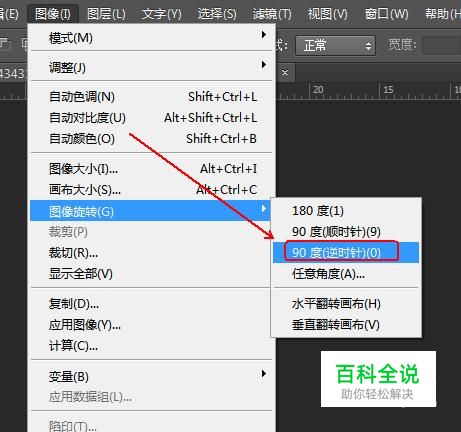
Task: Rotate 90 度(逆时针)(0)
Action: (346, 252)
